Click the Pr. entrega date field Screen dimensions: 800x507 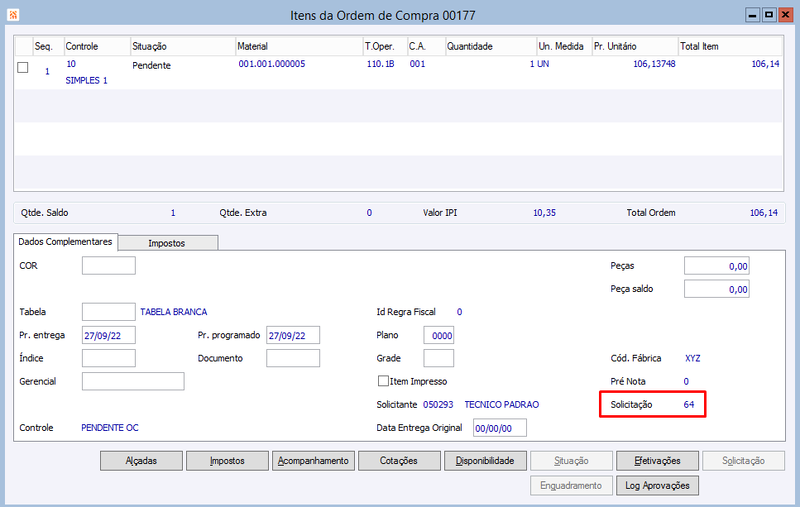click(x=109, y=335)
